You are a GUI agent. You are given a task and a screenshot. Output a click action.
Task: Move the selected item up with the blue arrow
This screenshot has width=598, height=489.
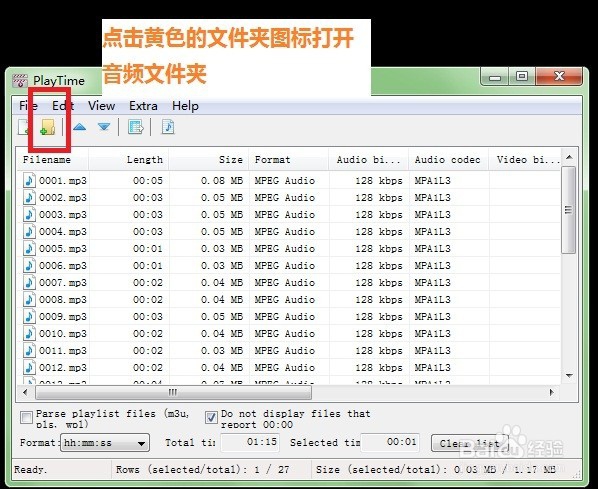(79, 127)
